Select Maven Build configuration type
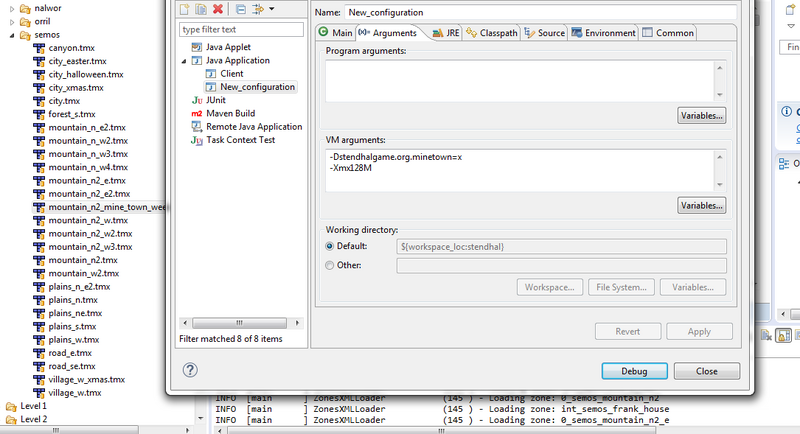 (230, 113)
